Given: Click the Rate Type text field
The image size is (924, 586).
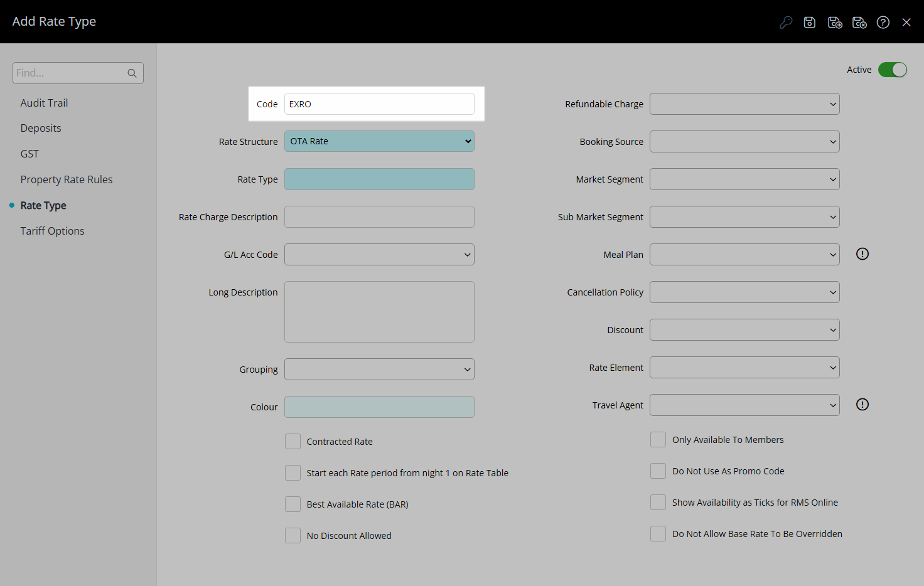Looking at the screenshot, I should click(379, 179).
